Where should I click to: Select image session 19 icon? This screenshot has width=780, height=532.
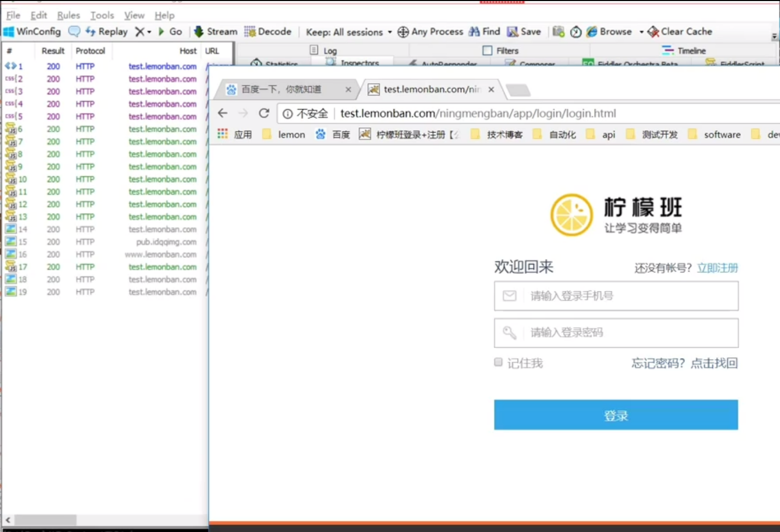coord(10,291)
